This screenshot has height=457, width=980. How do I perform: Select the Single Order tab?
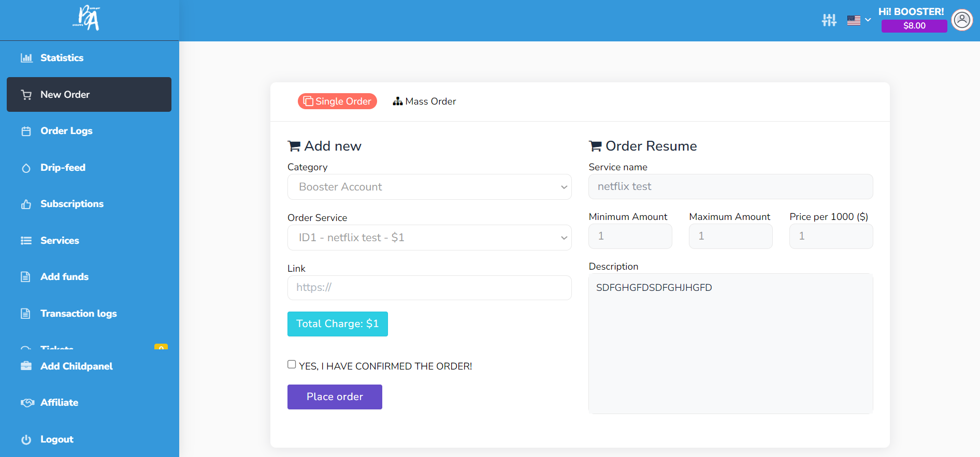337,101
